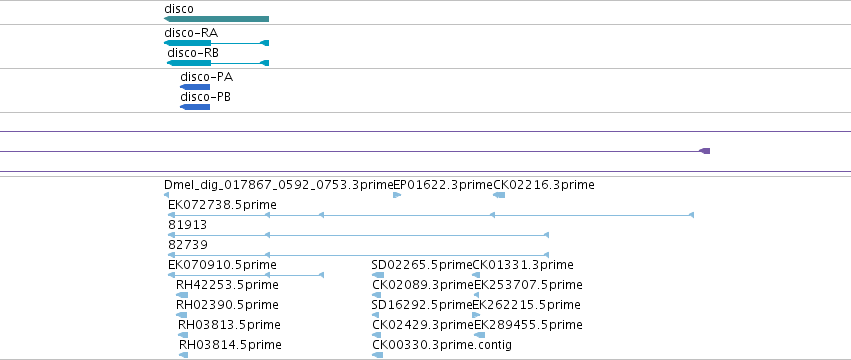
Task: Select the EP01622.3prime arrow glyph
Action: [397, 195]
